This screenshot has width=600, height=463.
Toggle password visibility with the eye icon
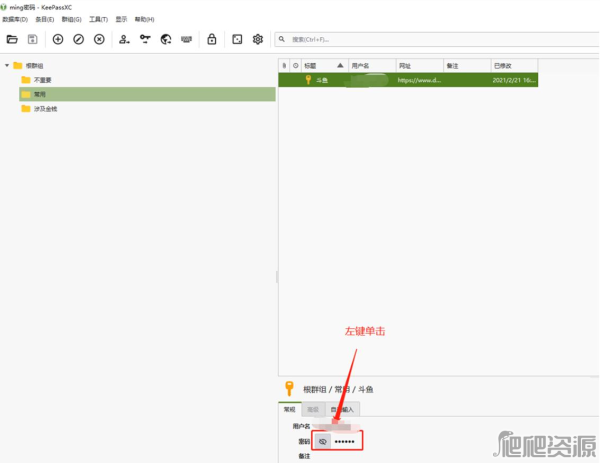[x=322, y=441]
